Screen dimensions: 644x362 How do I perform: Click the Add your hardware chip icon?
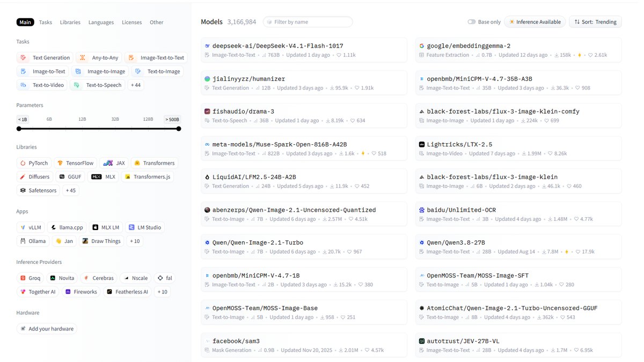[x=23, y=329]
